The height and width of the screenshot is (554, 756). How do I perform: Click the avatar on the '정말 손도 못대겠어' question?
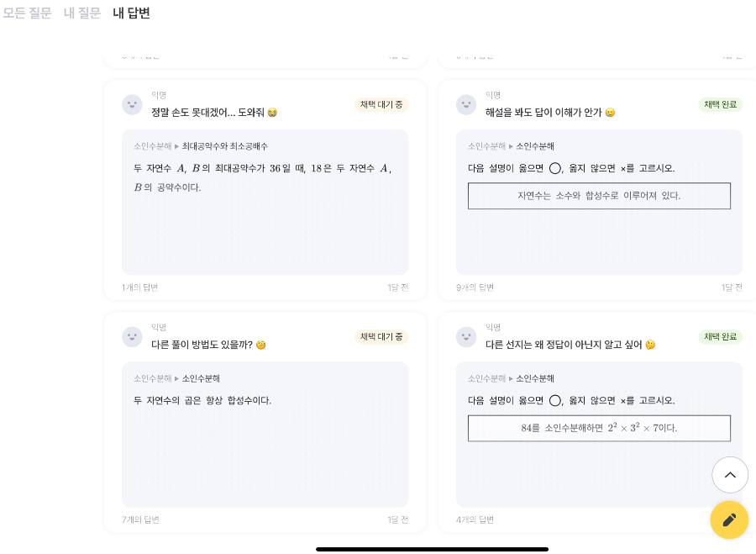coord(132,104)
